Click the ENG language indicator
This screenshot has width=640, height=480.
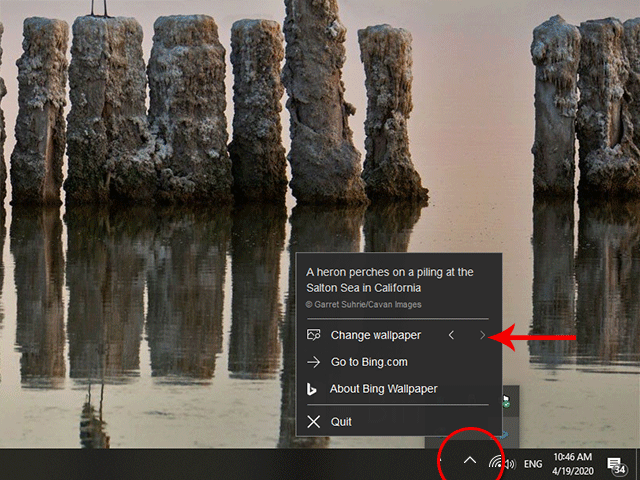(533, 464)
